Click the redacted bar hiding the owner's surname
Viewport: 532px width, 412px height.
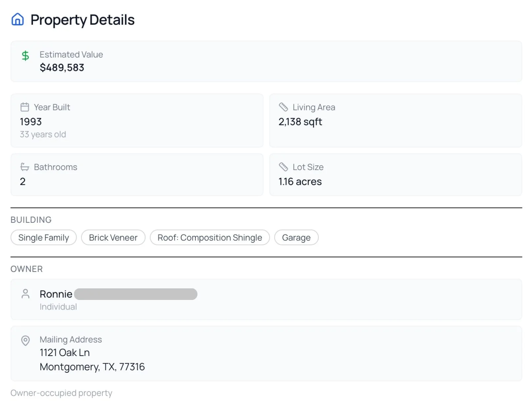tap(135, 294)
